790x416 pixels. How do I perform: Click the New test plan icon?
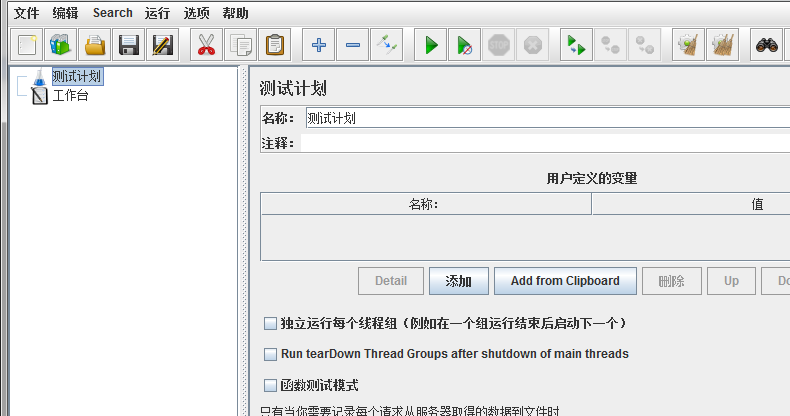[x=27, y=45]
